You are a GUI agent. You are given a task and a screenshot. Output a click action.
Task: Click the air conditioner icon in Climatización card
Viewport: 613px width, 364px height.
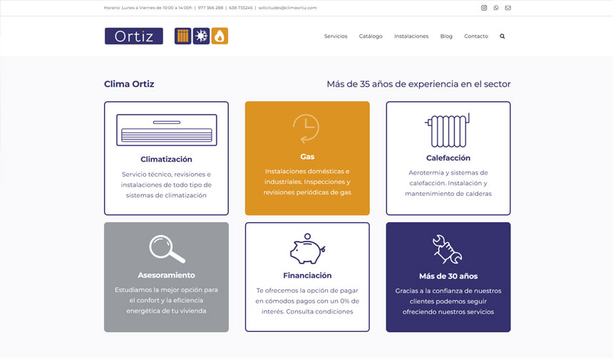[167, 130]
